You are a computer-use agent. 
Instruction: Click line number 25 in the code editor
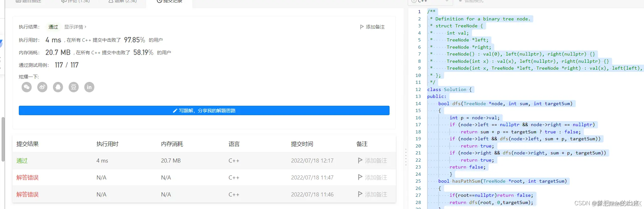(418, 181)
